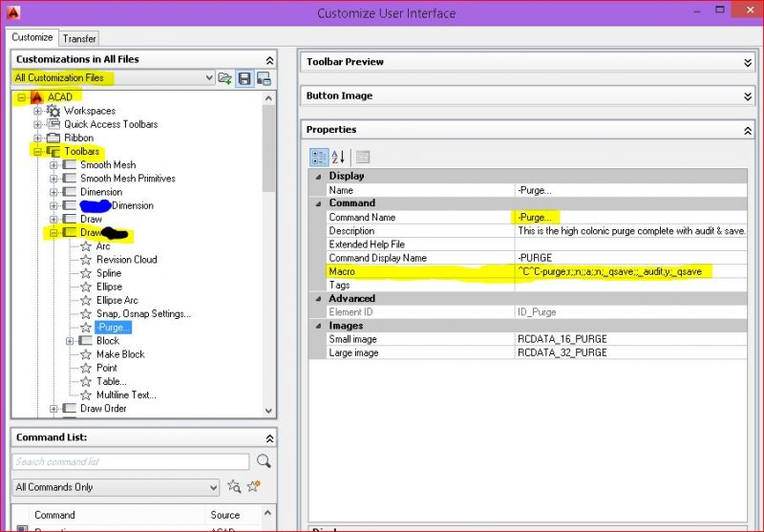
Task: Click the magnifier icon next to command search
Action: click(264, 461)
